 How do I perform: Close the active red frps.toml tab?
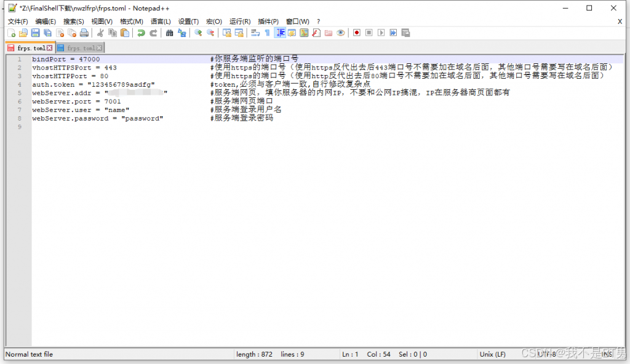point(49,48)
